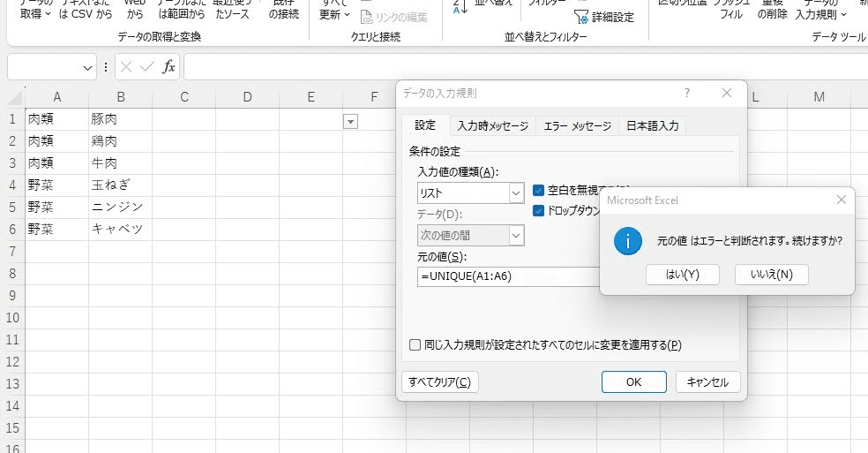The image size is (868, 453).
Task: Close the データの入力規則 dialog
Action: (727, 93)
